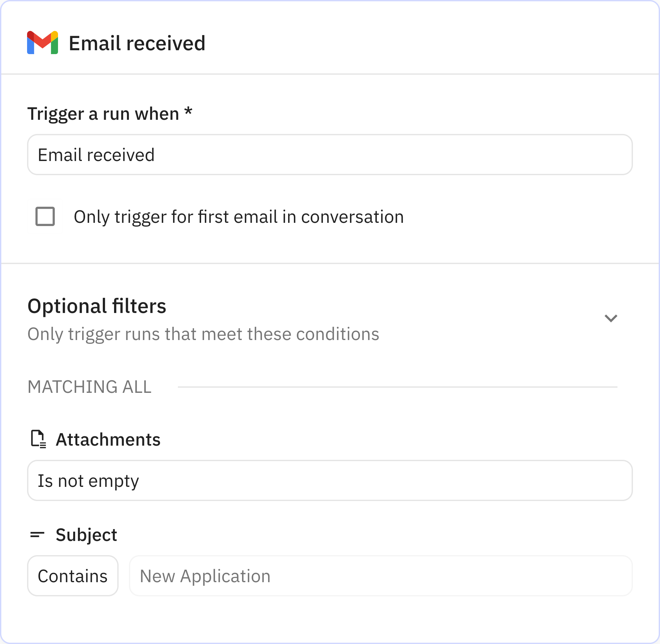
Task: Click the Email received trigger name field
Action: (x=330, y=155)
